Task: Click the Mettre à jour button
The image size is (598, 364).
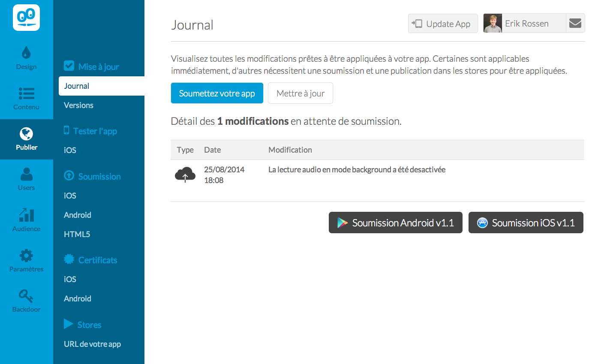Action: (x=301, y=93)
